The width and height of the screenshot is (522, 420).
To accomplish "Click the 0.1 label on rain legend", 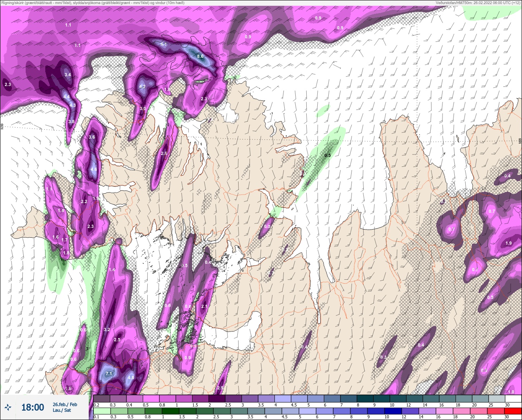I will point(96,417).
